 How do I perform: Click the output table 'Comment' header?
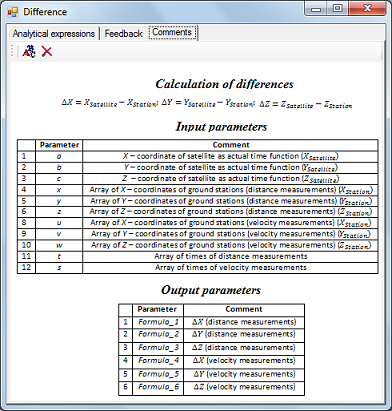(x=244, y=309)
